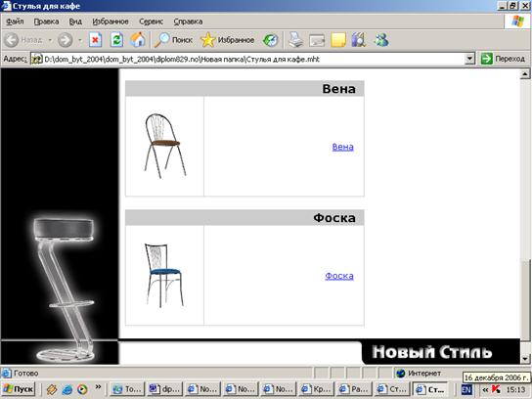
Task: Open the History icon in the toolbar
Action: 271,40
